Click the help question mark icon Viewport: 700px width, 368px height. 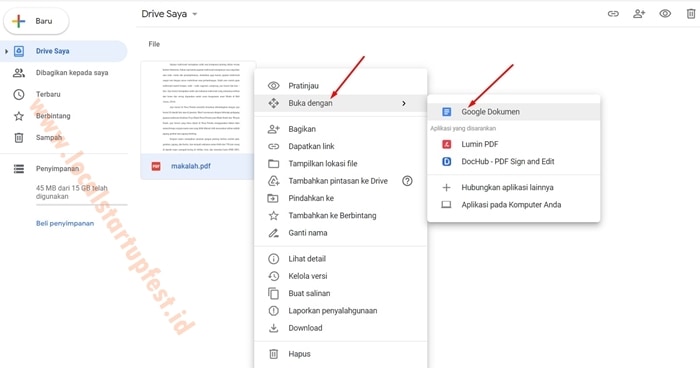(407, 181)
